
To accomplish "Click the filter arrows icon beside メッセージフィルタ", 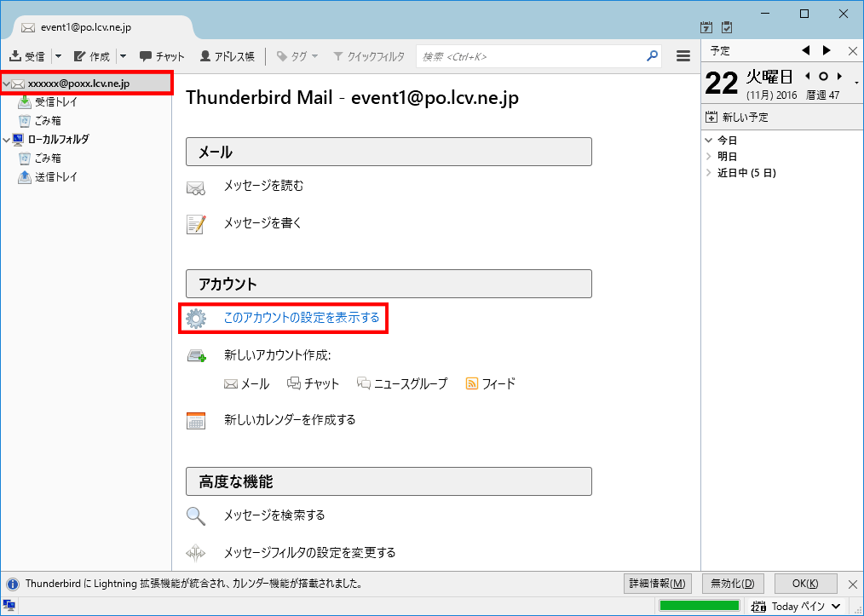I will point(196,553).
